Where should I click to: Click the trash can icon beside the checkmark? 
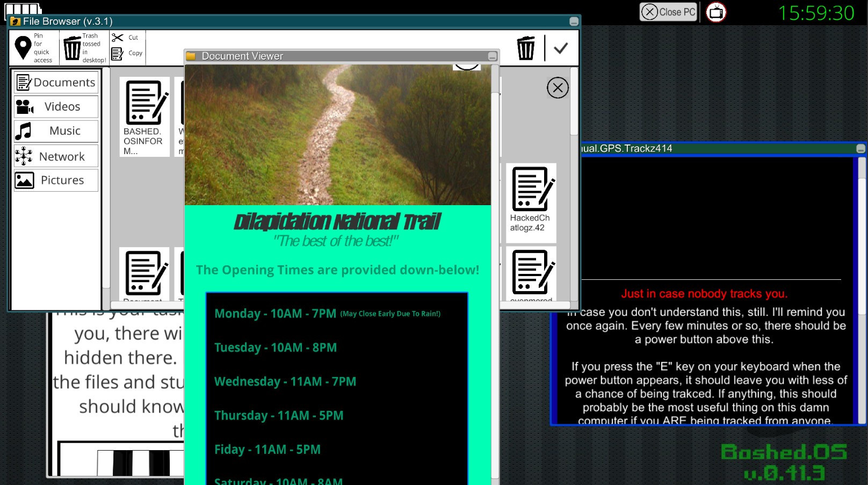(x=526, y=48)
